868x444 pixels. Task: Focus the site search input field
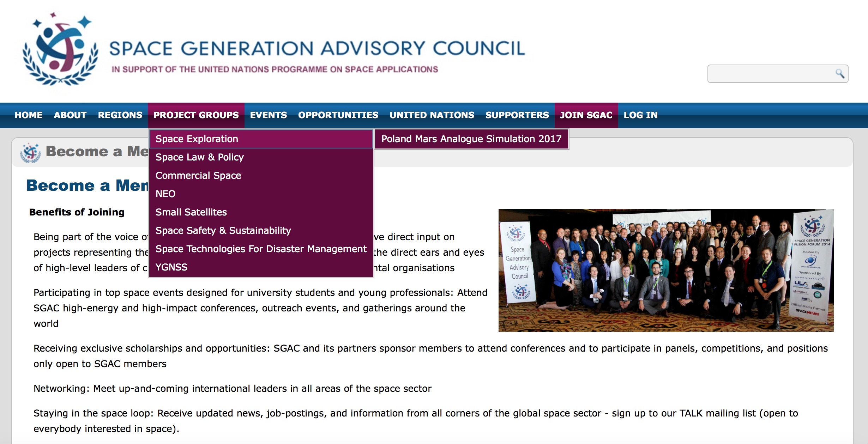778,73
